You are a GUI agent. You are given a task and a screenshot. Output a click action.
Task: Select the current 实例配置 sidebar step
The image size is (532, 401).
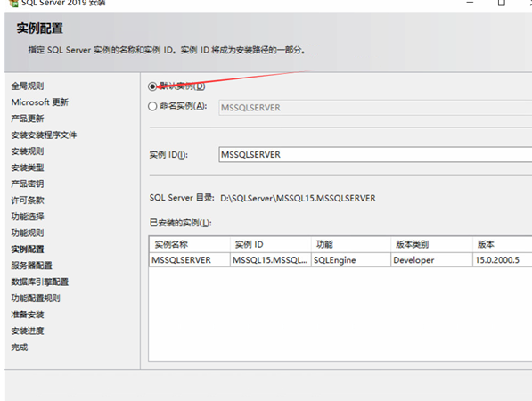point(28,250)
